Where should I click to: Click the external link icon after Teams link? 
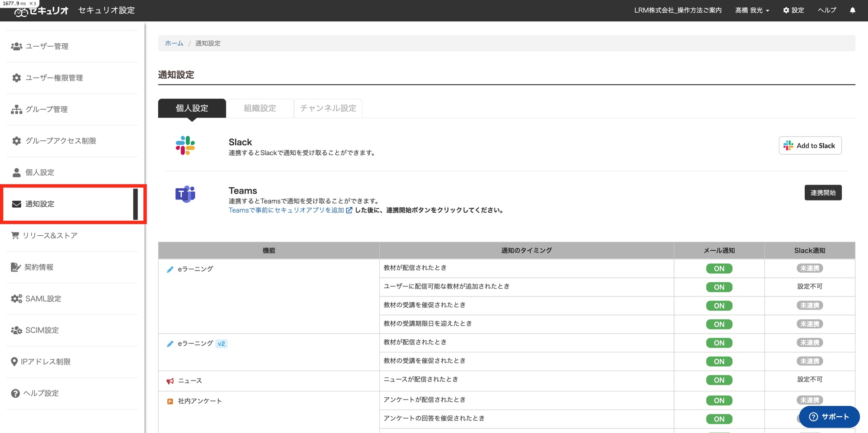[349, 210]
